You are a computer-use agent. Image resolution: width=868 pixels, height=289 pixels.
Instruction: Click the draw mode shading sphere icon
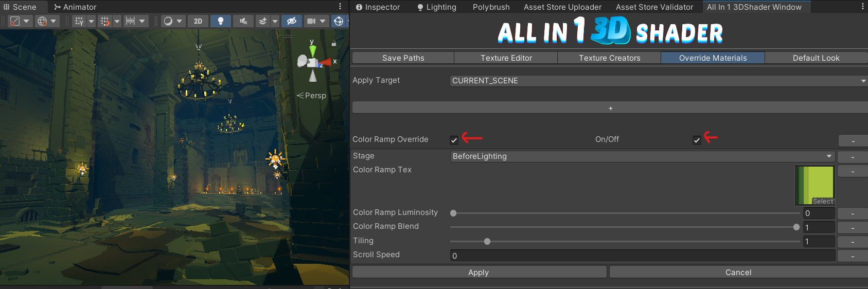(168, 21)
